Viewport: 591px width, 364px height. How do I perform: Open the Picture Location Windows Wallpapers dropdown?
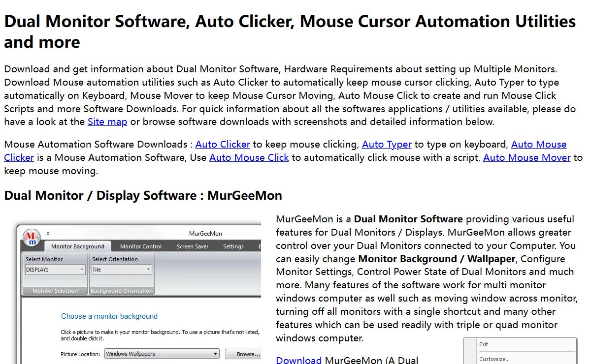tap(162, 354)
